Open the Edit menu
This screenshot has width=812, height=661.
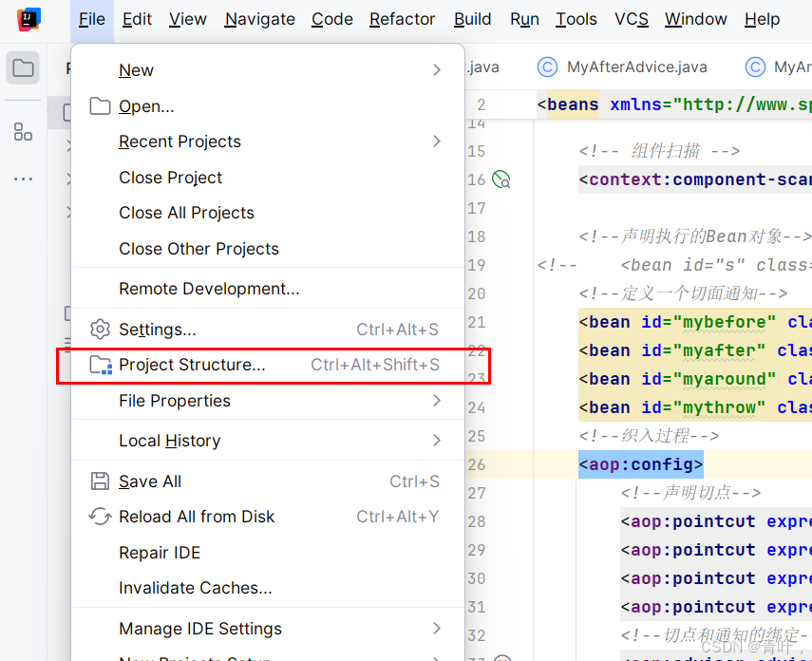pyautogui.click(x=137, y=19)
